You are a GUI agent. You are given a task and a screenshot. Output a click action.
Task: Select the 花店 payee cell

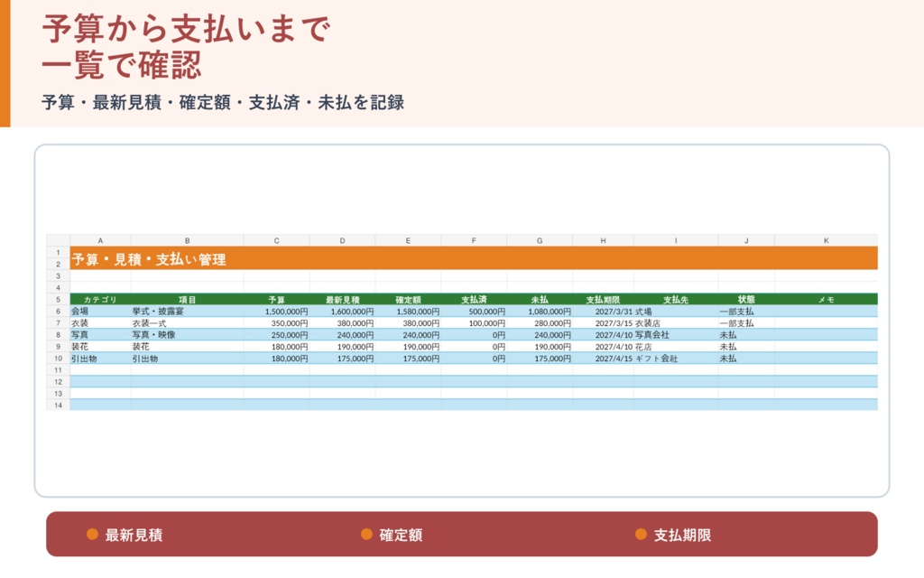(676, 346)
